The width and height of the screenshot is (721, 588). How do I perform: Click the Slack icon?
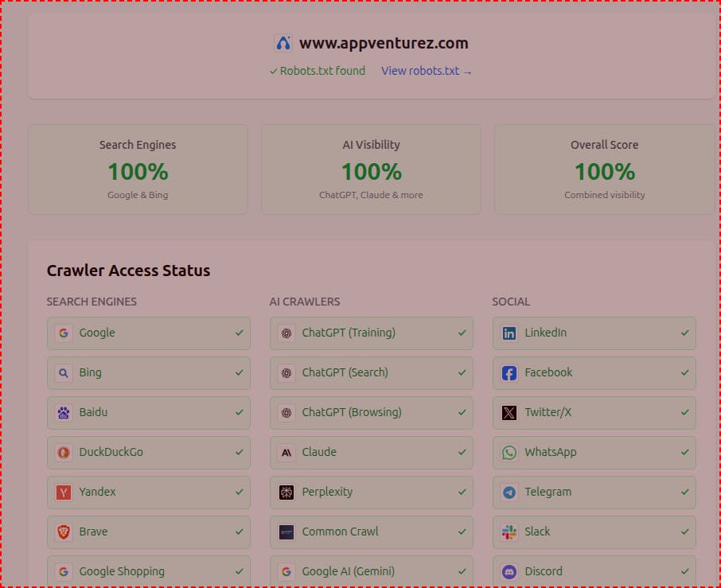[x=509, y=532]
